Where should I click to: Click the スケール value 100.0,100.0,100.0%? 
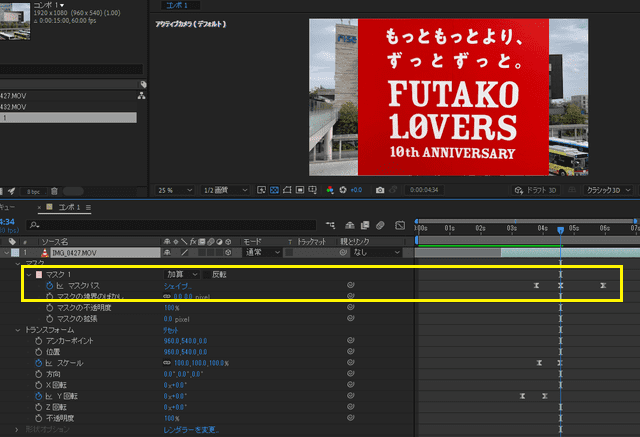[201, 363]
